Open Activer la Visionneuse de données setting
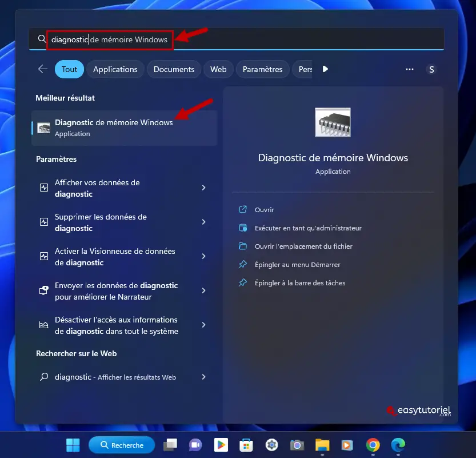 point(124,257)
